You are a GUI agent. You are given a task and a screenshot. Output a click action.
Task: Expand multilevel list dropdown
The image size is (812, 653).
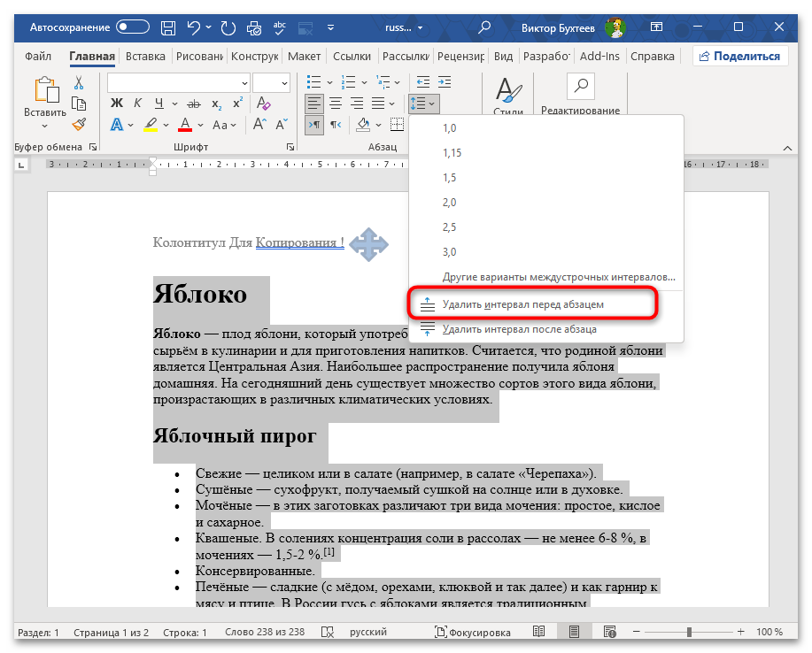coord(398,82)
